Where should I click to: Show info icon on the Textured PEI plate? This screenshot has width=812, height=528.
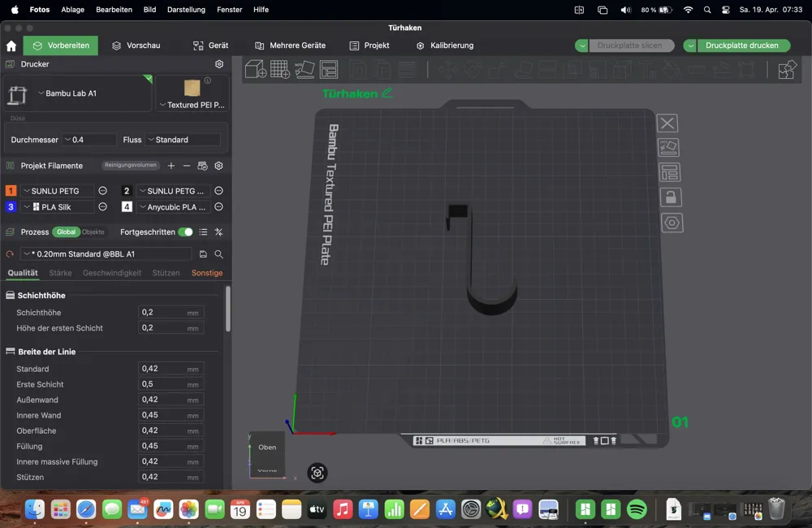(x=208, y=80)
